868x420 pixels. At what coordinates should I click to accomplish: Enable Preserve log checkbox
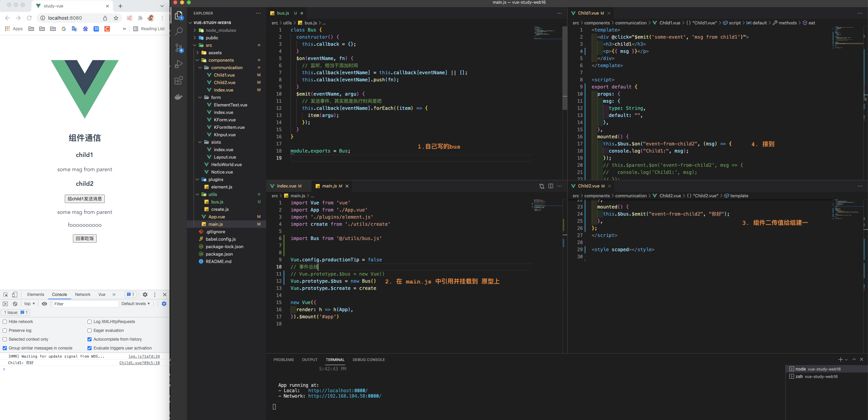coord(5,331)
